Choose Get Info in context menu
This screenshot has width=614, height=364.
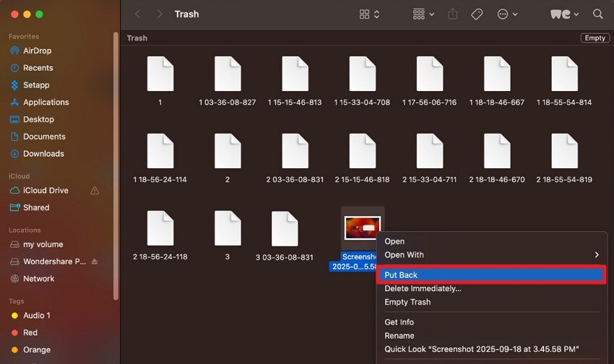[x=399, y=322]
